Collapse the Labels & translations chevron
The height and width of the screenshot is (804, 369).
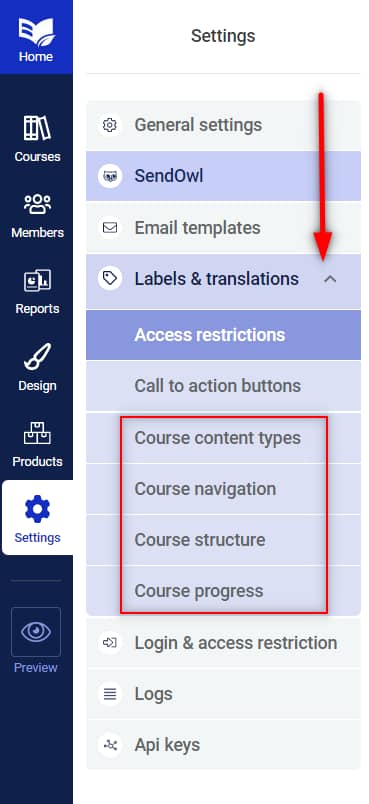click(x=331, y=279)
